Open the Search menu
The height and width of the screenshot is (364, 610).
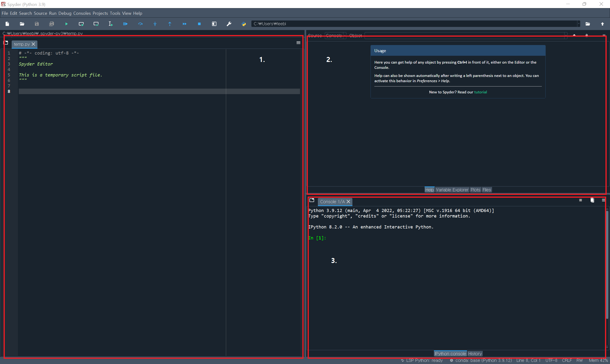coord(25,13)
